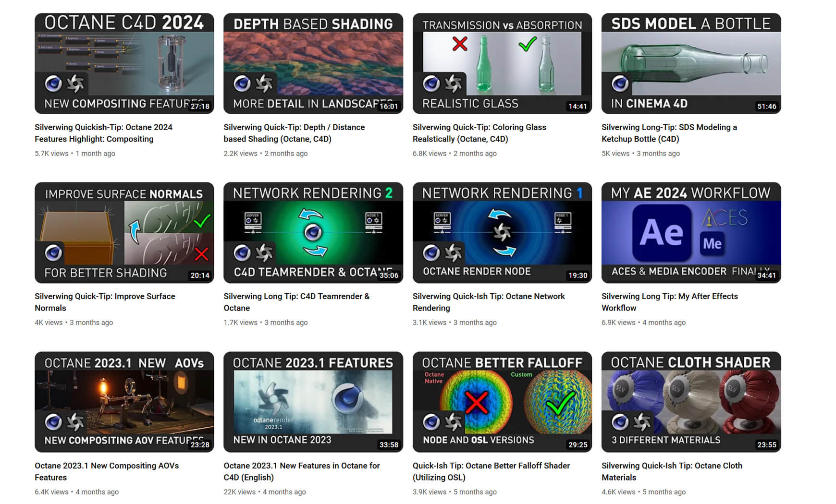The image size is (836, 504).
Task: Click title 'Quick-Ish Tip: Octane Better Falloff Shader'
Action: [491, 471]
